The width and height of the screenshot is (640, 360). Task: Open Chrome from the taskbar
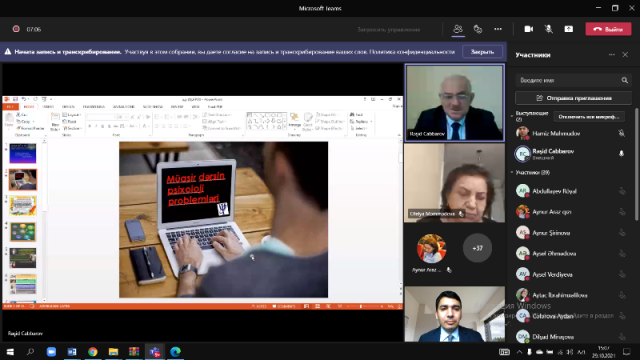click(x=93, y=351)
